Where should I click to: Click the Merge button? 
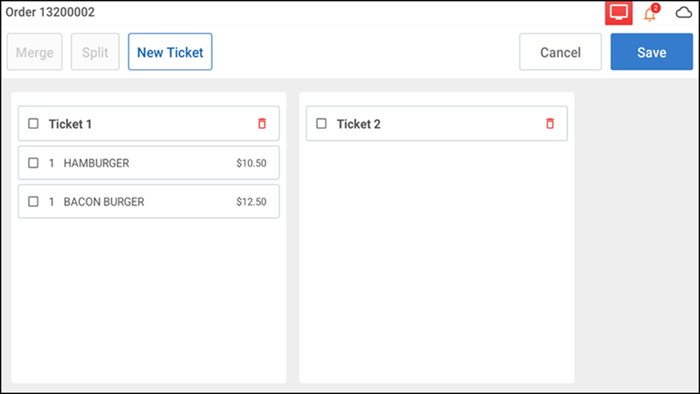tap(35, 52)
